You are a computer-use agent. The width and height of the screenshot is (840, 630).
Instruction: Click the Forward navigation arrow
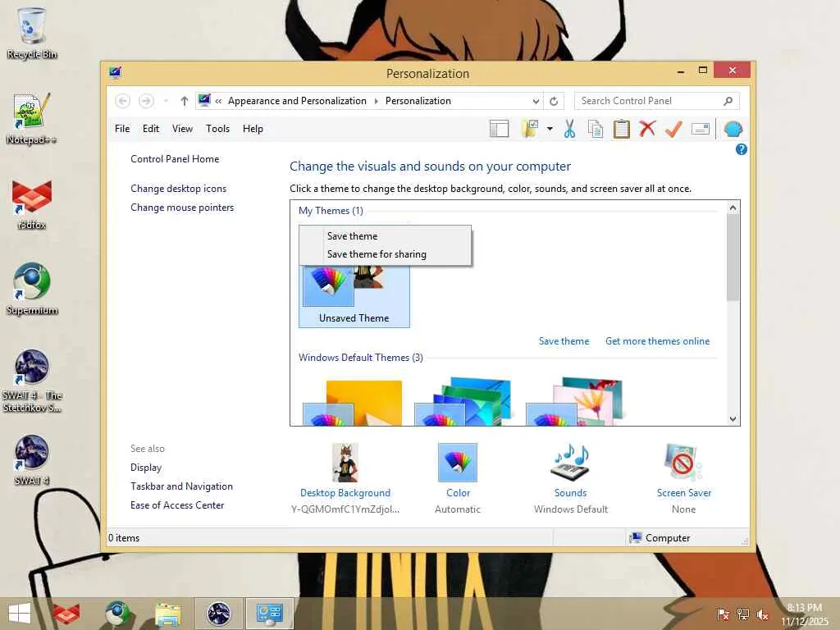[x=146, y=101]
